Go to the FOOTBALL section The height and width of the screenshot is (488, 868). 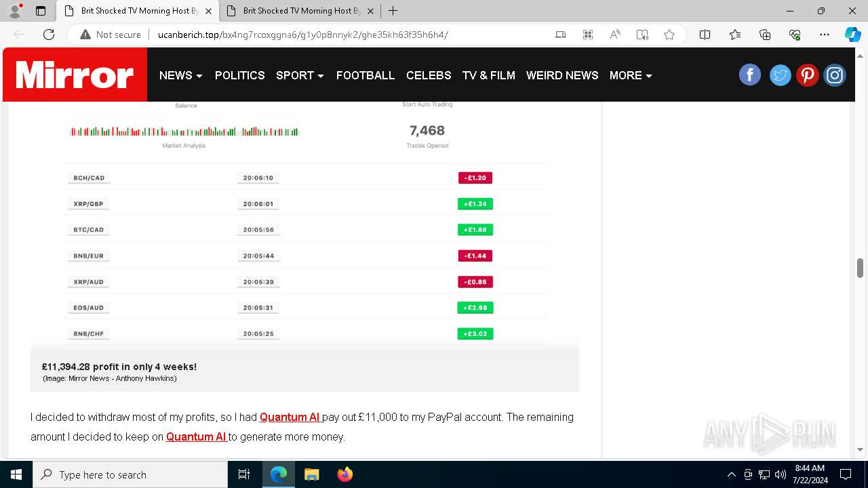(x=366, y=75)
